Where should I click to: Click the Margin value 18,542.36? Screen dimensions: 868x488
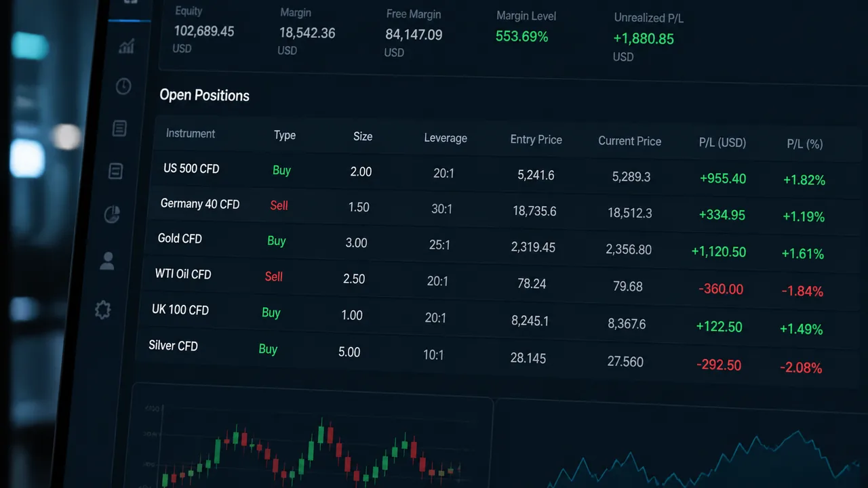pos(307,33)
